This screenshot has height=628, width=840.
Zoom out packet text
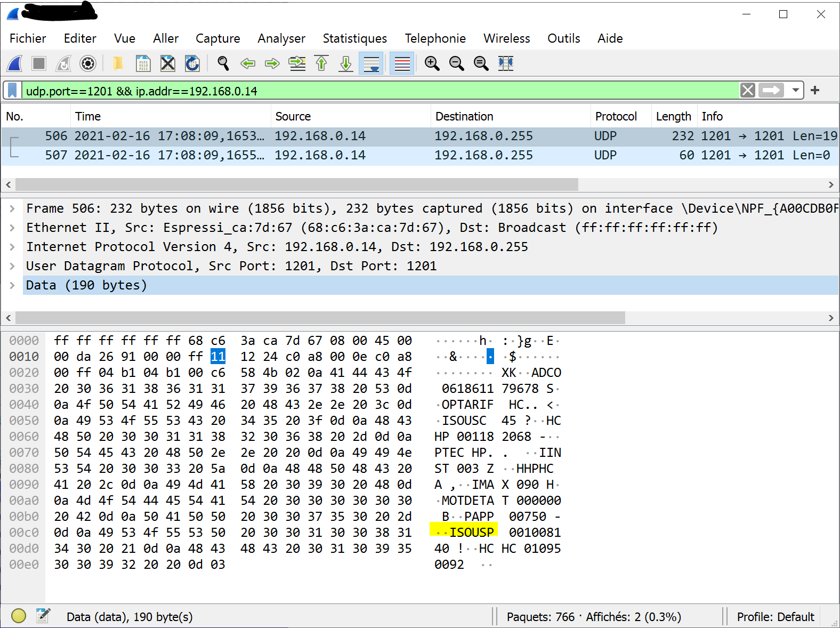point(457,63)
